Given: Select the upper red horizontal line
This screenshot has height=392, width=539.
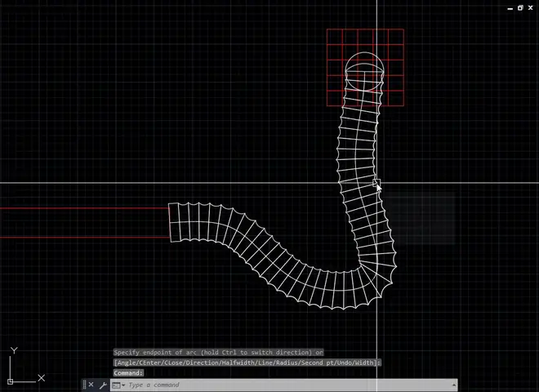Looking at the screenshot, I should click(84, 208).
